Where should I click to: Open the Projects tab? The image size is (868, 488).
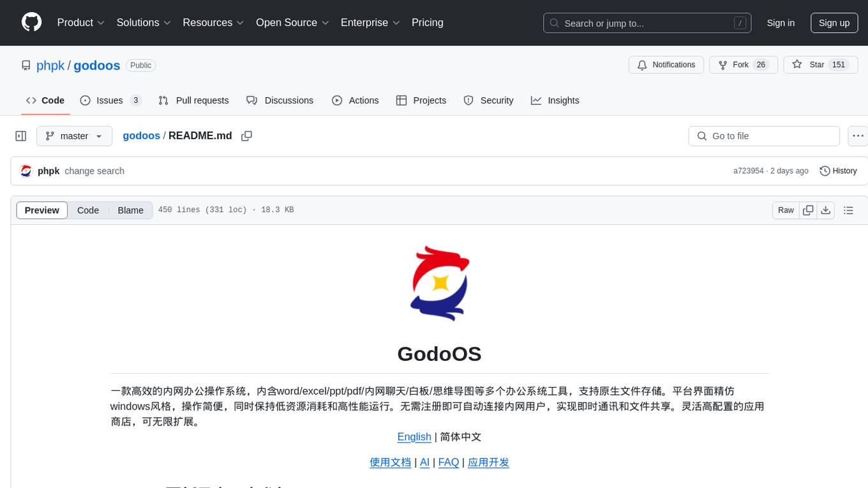[421, 100]
